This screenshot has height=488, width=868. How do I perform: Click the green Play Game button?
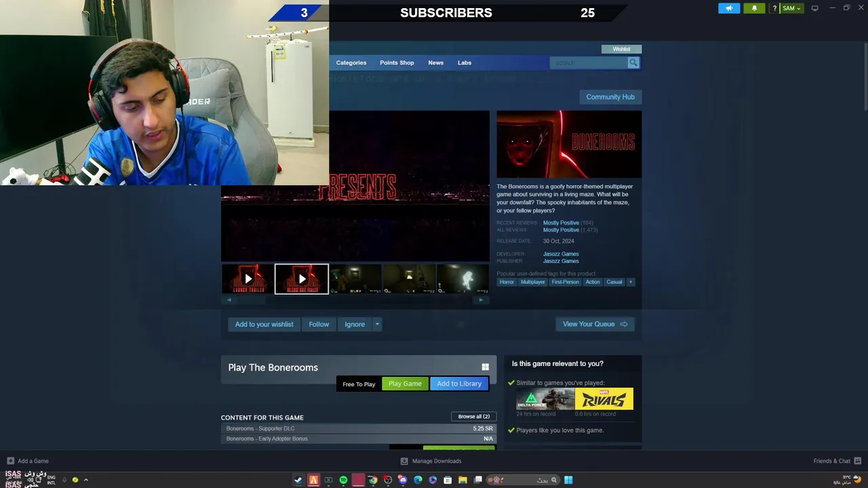pyautogui.click(x=405, y=384)
